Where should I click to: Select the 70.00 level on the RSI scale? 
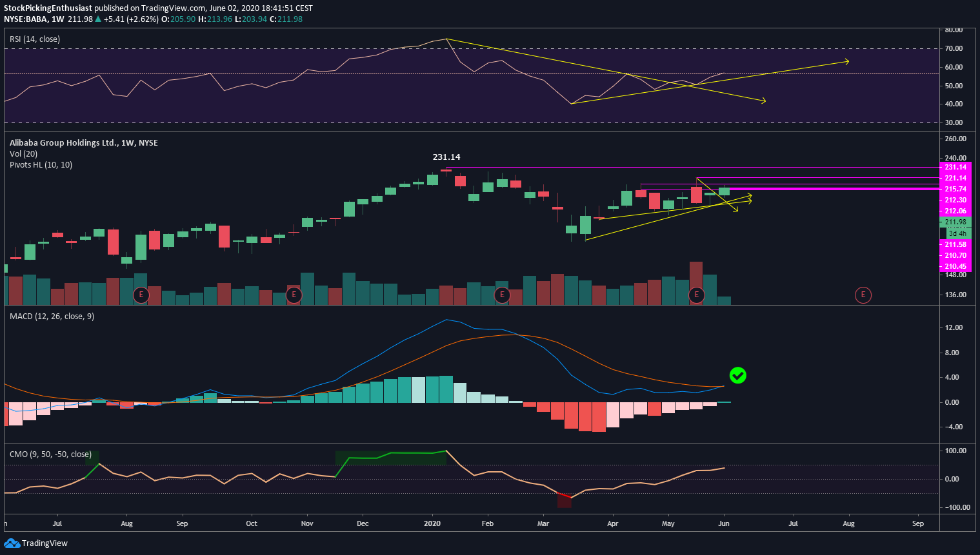(954, 48)
